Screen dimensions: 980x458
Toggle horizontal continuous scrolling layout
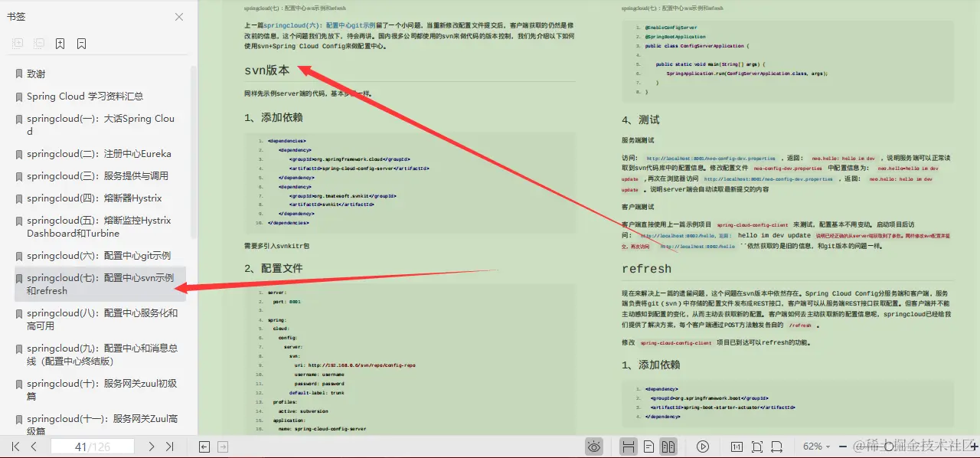[x=629, y=446]
